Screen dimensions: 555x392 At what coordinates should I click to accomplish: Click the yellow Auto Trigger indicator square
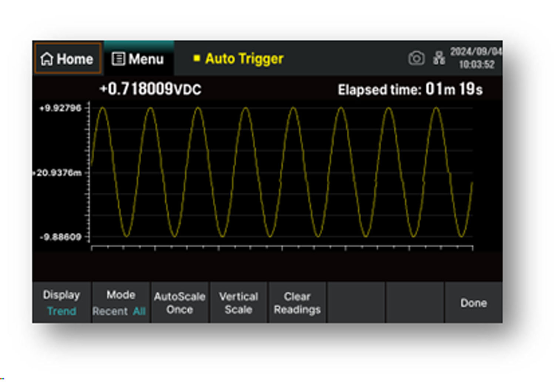coord(197,58)
